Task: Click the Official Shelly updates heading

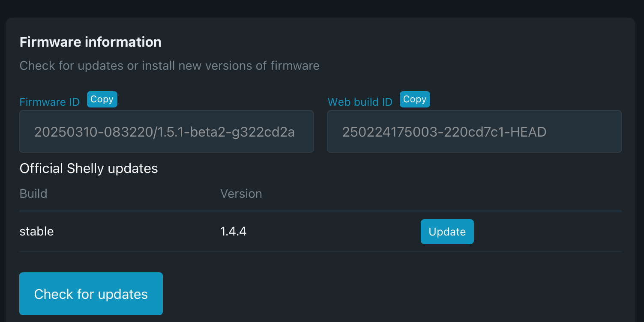Action: coord(89,168)
